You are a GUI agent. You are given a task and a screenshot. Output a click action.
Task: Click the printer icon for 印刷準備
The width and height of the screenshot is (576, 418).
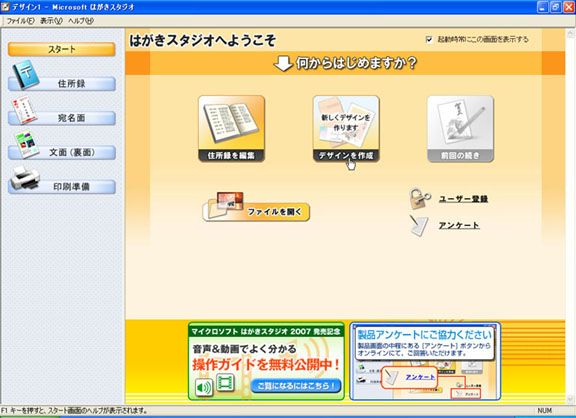coord(25,178)
